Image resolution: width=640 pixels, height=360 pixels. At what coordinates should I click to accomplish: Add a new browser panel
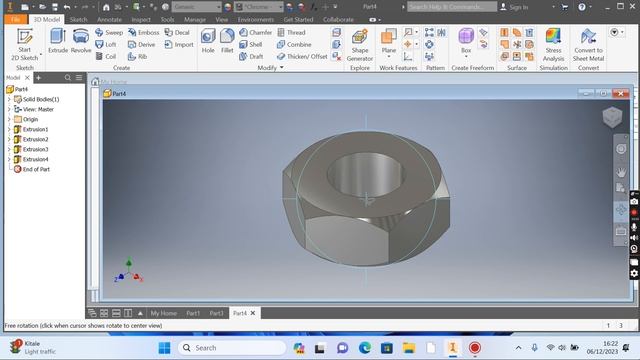(x=38, y=78)
